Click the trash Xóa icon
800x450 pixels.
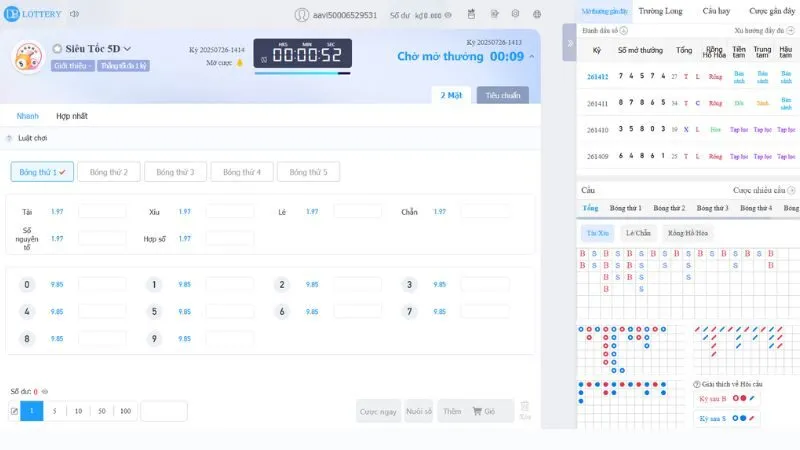[525, 409]
